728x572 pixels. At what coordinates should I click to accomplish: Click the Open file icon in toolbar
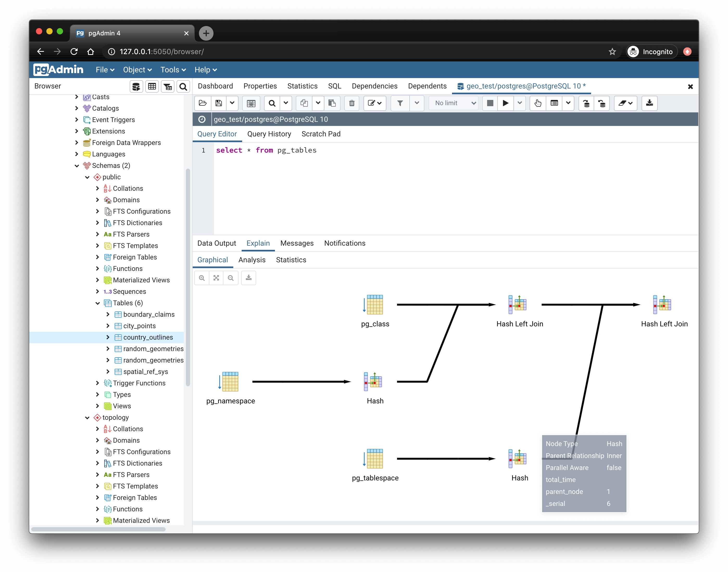tap(203, 103)
